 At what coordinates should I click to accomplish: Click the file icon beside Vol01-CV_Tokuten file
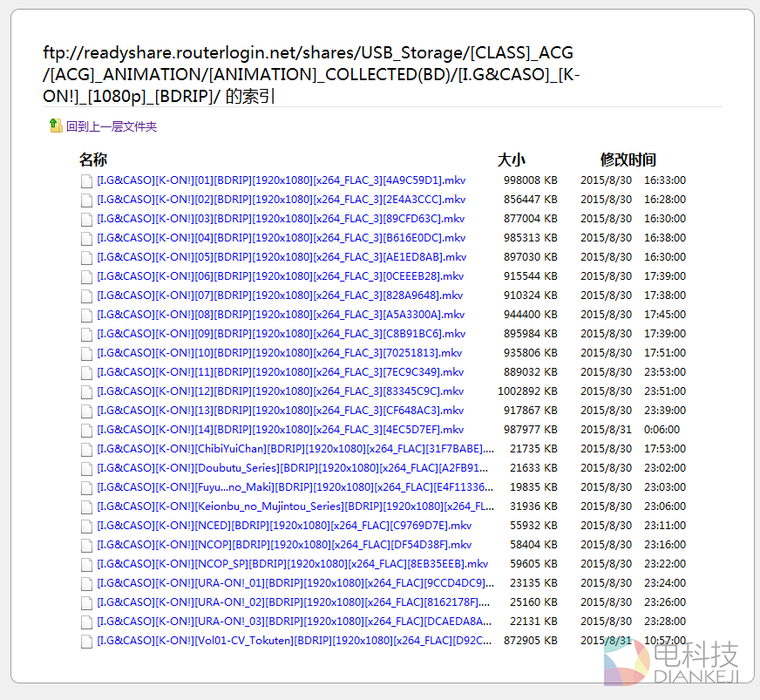pos(86,641)
